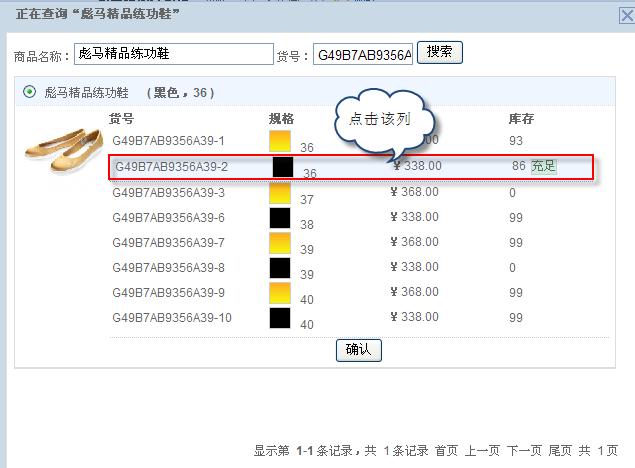Click the 充足 stock status tag

pos(543,166)
